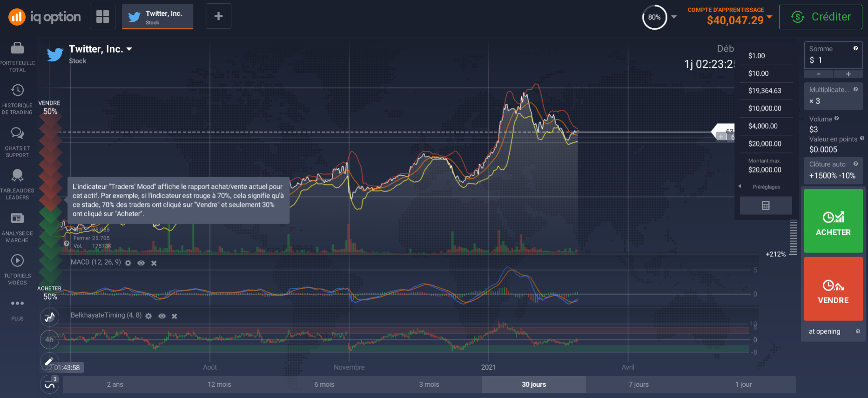Toggle BelkhayateTiming visibility eye
Viewport: 868px width, 398px height.
click(162, 316)
